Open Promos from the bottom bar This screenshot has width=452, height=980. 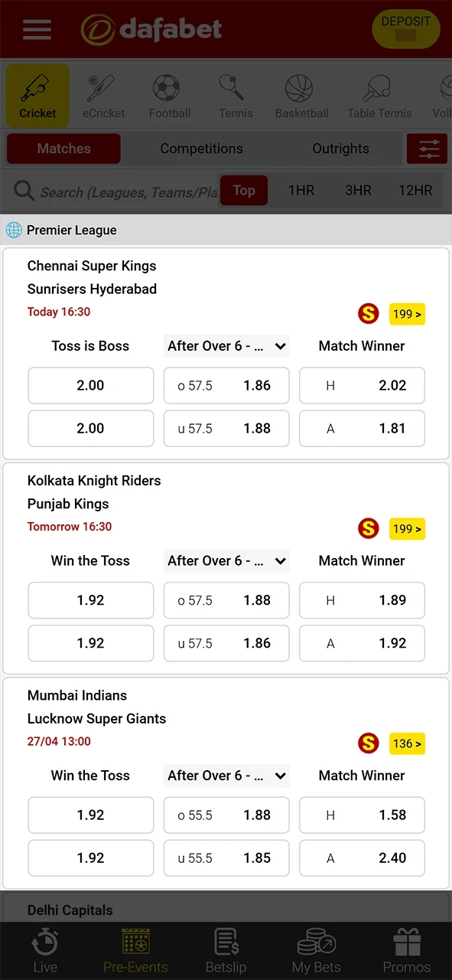(406, 949)
